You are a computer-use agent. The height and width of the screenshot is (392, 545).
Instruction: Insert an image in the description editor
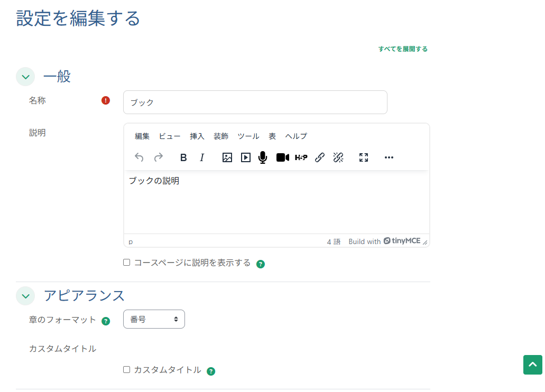pyautogui.click(x=227, y=157)
